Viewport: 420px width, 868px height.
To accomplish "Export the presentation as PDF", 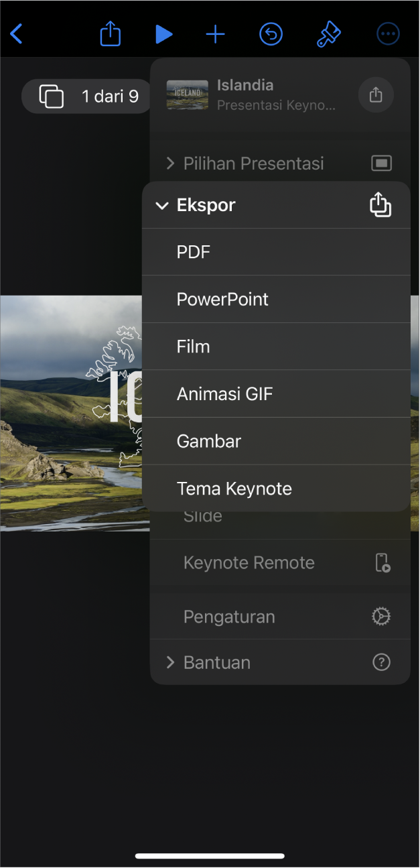I will pos(276,252).
